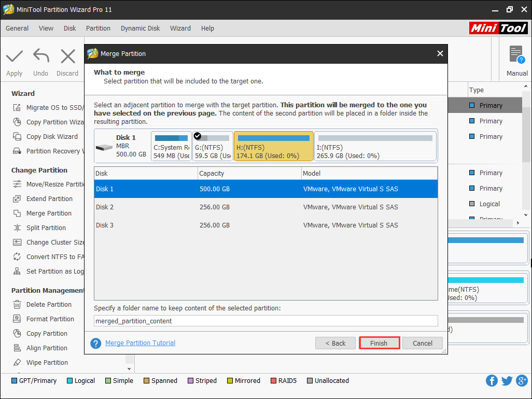
Task: Click the Model column header
Action: click(370, 173)
